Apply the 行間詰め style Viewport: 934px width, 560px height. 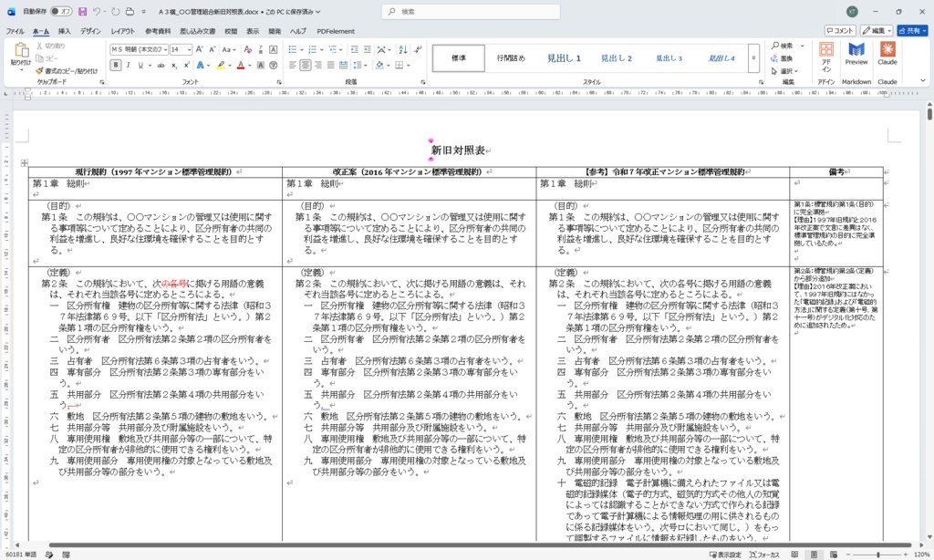[x=511, y=58]
